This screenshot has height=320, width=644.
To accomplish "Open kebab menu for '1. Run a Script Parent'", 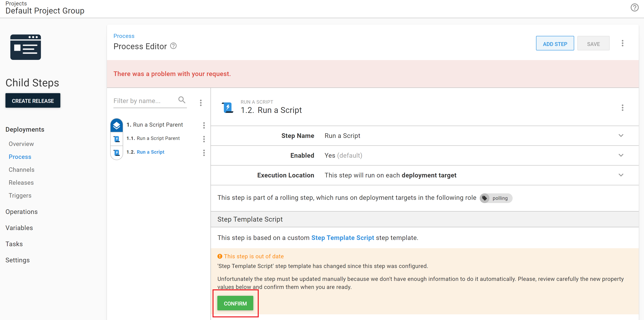I will [x=204, y=125].
